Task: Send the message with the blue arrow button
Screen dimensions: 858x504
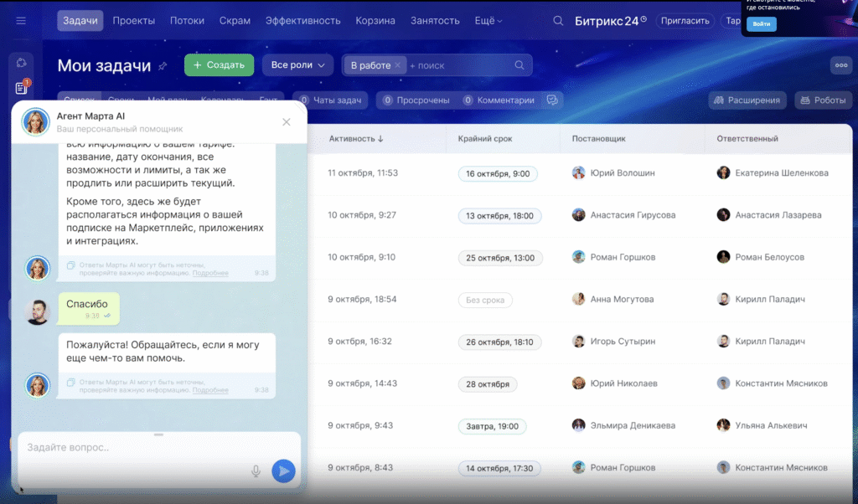Action: click(x=283, y=471)
